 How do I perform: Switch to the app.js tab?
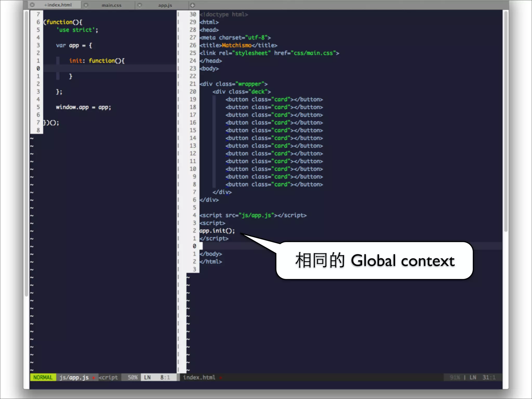pos(165,5)
